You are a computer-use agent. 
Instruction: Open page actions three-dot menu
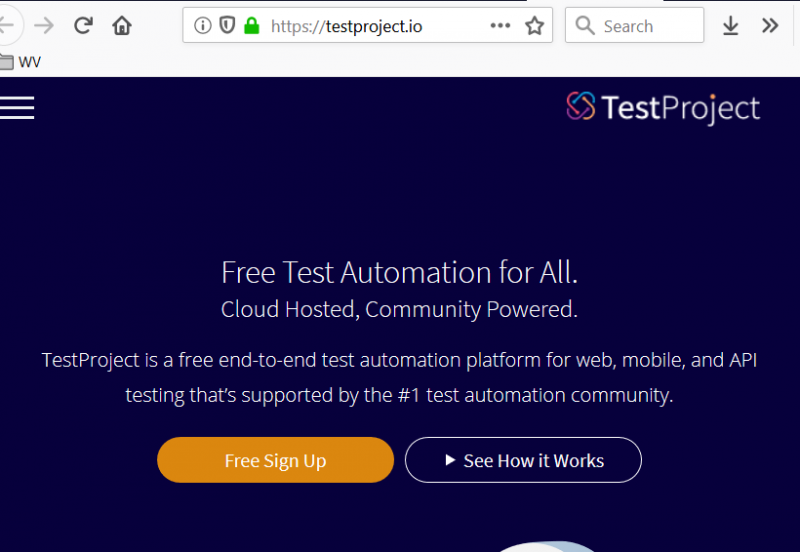[500, 25]
